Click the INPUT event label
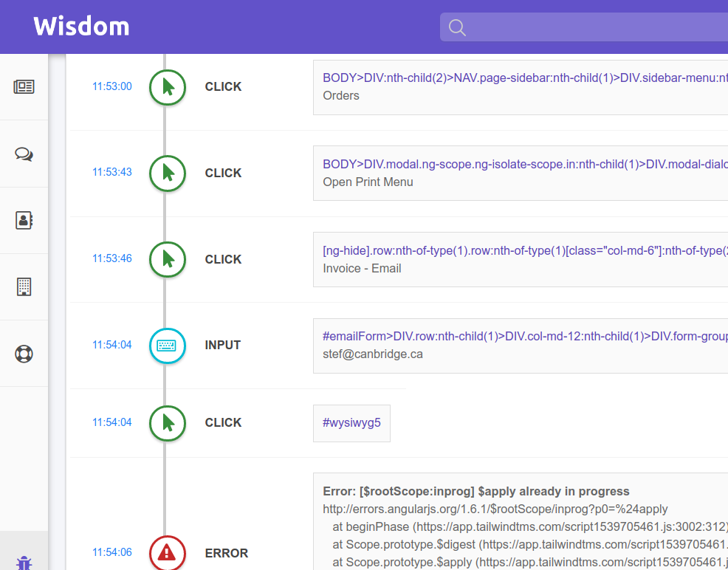Screen dimensions: 728x570 223,346
